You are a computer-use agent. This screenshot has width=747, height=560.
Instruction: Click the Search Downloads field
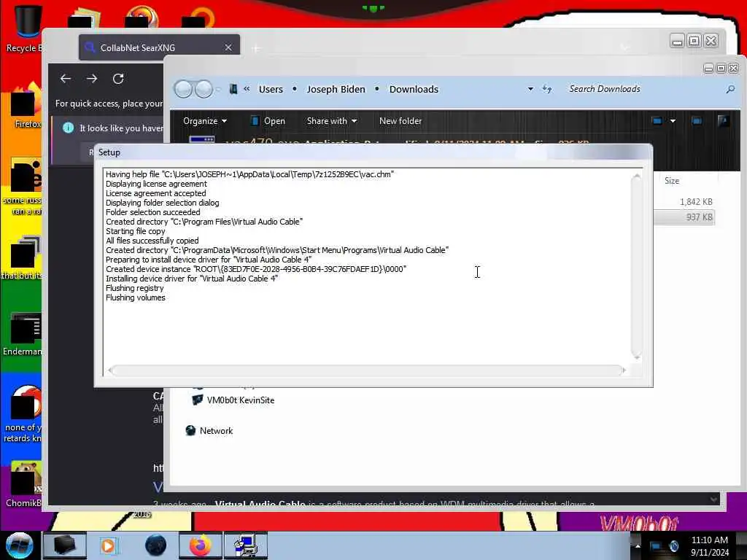(x=643, y=89)
